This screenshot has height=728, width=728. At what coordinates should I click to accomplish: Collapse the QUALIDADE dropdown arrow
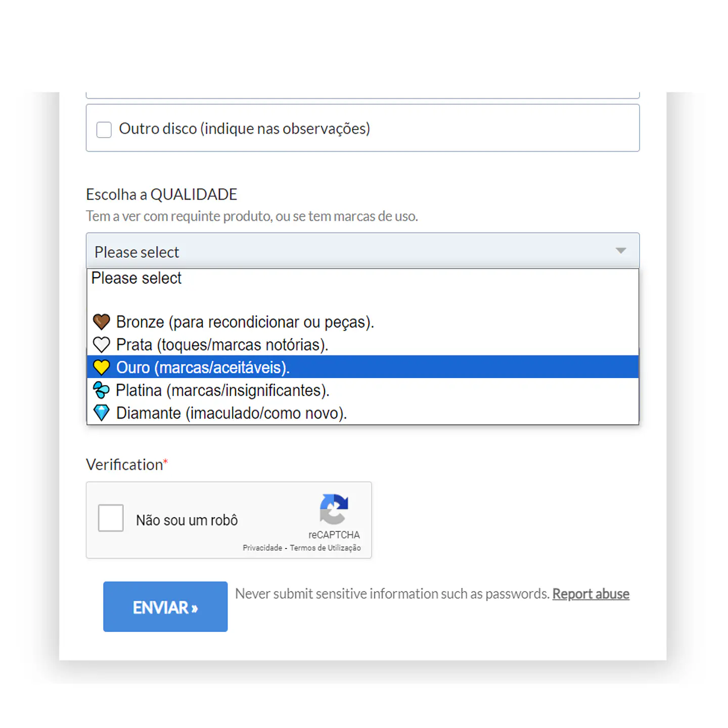coord(621,251)
